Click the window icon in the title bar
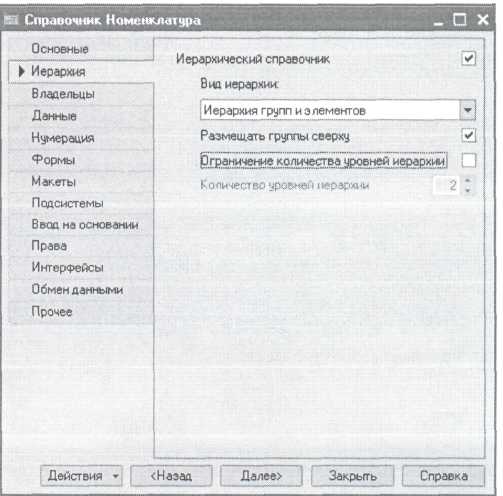The height and width of the screenshot is (496, 503). 11,20
